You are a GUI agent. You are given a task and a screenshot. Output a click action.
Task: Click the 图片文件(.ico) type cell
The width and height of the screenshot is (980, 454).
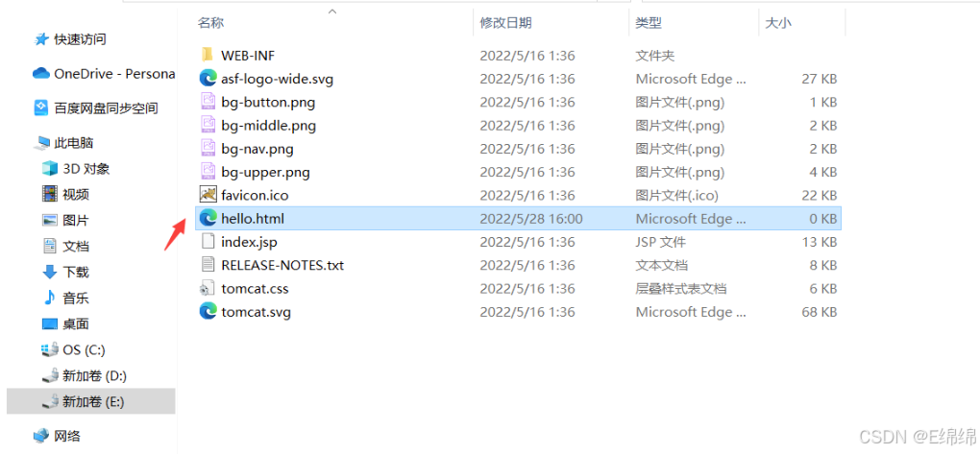(x=677, y=195)
